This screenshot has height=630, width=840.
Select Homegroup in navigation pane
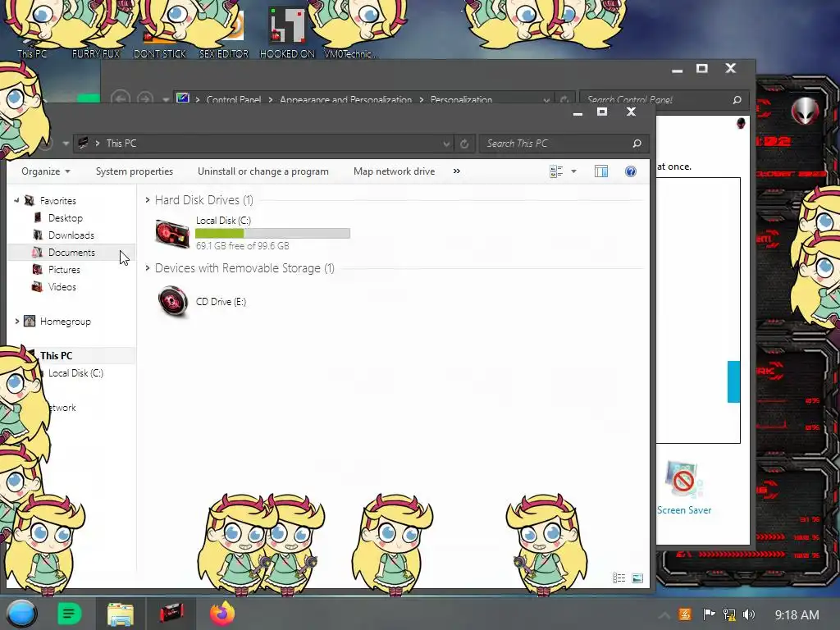(66, 322)
